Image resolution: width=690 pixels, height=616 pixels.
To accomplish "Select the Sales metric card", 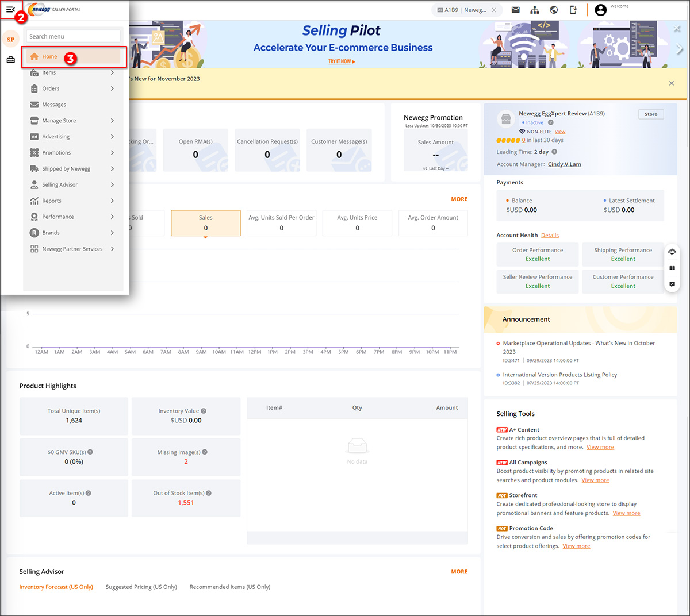I will click(x=205, y=223).
